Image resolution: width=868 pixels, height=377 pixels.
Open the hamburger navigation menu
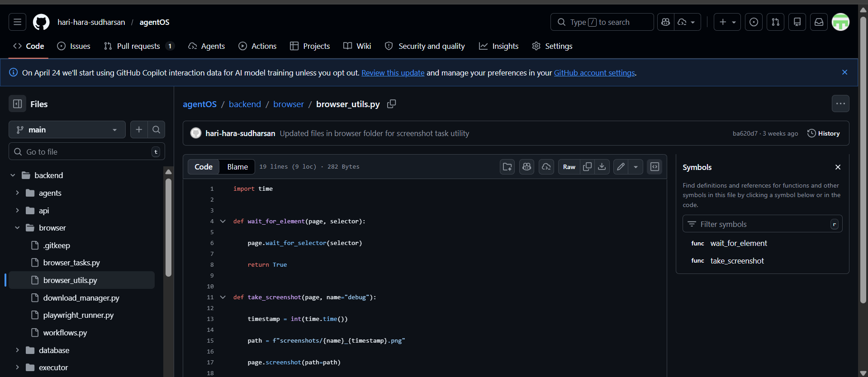coord(17,22)
